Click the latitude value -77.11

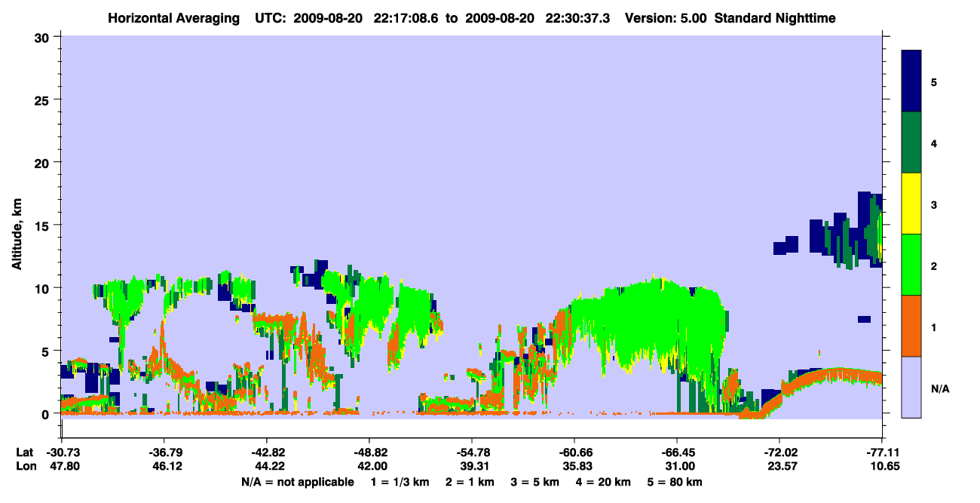point(881,452)
